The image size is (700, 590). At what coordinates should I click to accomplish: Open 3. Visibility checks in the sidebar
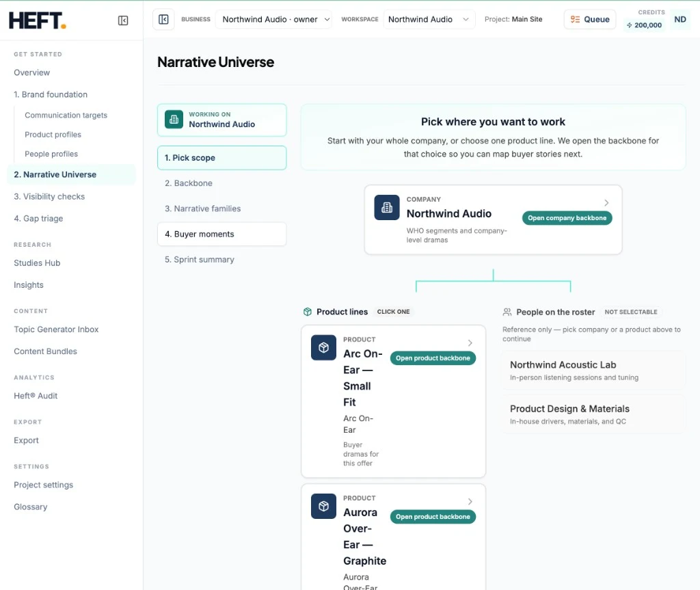point(49,196)
